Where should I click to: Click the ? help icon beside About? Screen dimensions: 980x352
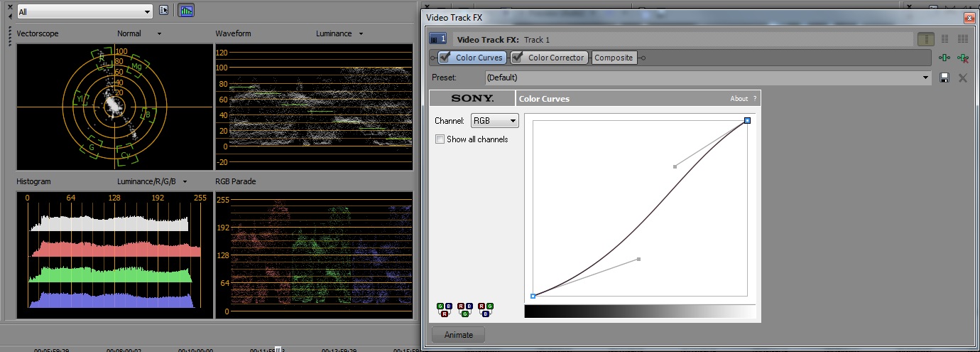coord(755,99)
